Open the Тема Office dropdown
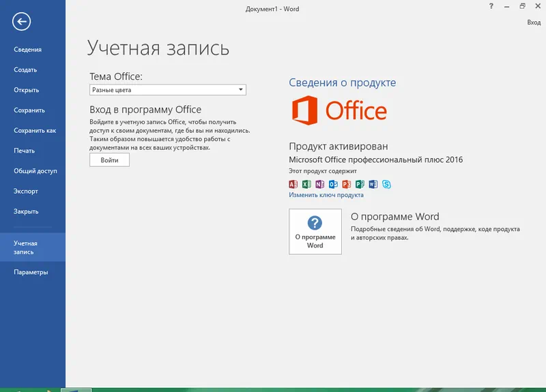The width and height of the screenshot is (546, 392). (168, 90)
